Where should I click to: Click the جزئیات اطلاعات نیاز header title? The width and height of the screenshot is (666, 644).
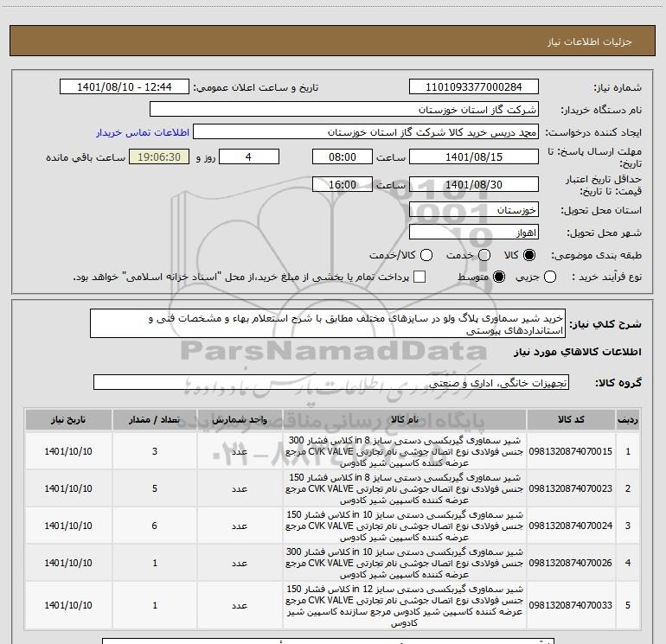[590, 41]
